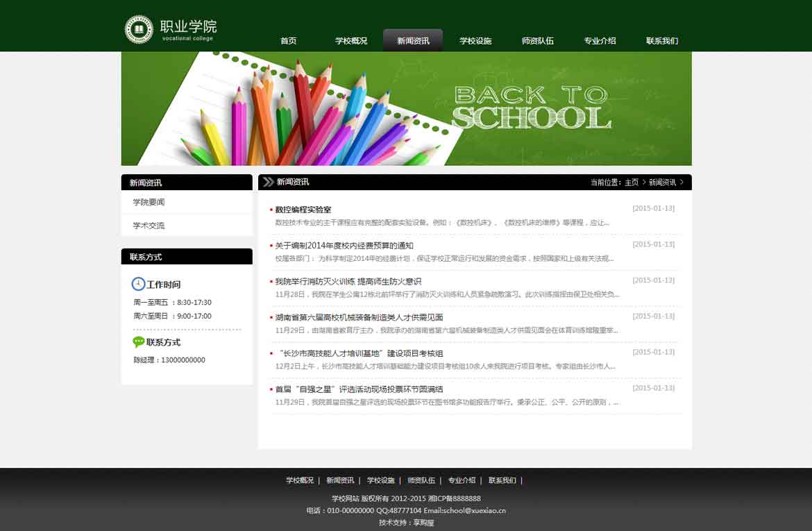This screenshot has height=531, width=812.
Task: Click the Back to School banner image
Action: 407,108
